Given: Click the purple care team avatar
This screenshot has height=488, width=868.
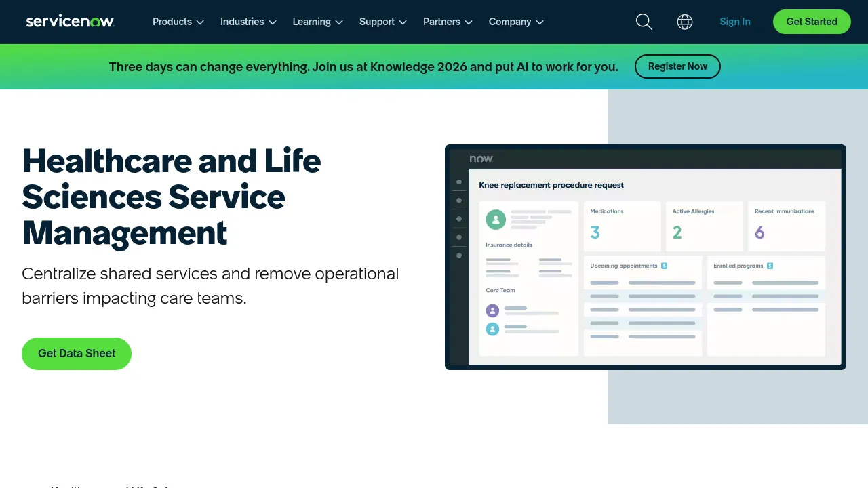Looking at the screenshot, I should click(x=493, y=310).
